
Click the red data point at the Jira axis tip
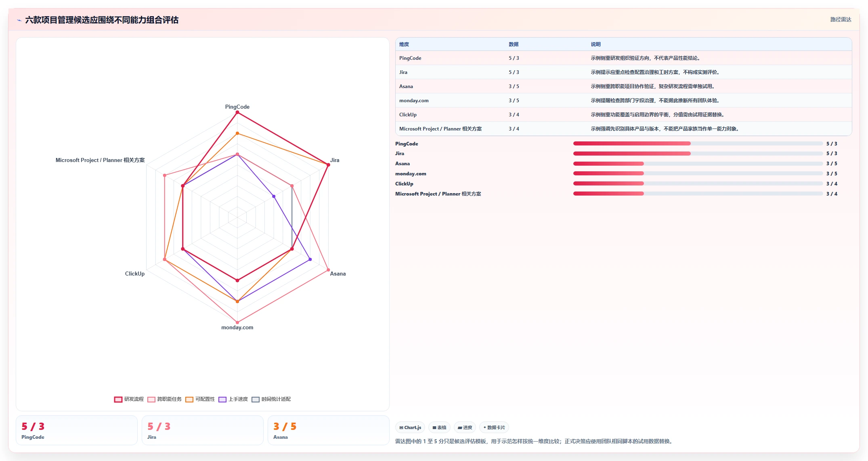tap(328, 165)
